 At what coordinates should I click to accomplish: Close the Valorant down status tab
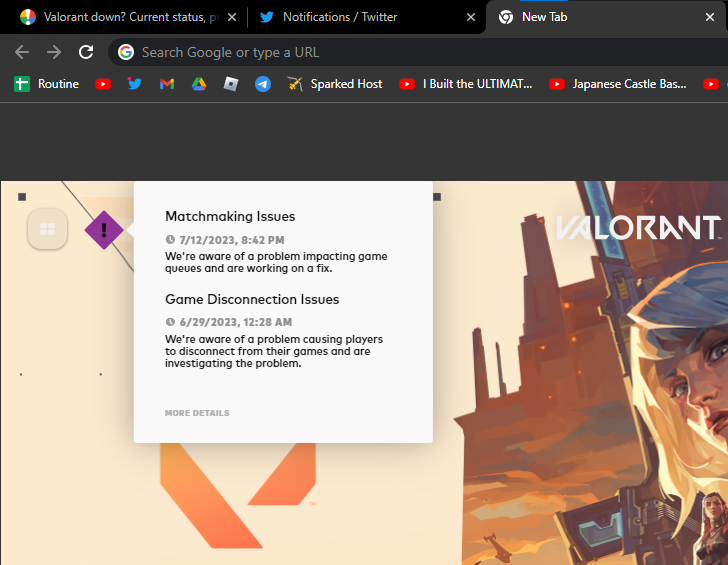232,17
